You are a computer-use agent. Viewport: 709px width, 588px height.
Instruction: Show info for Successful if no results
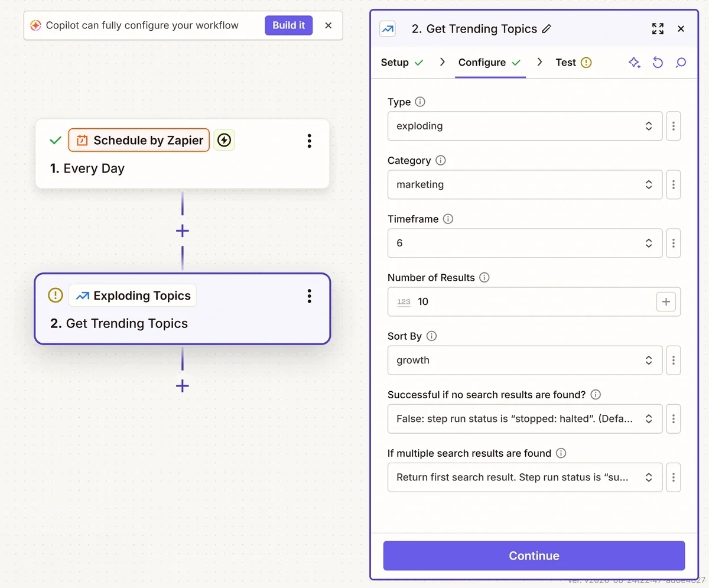point(596,394)
